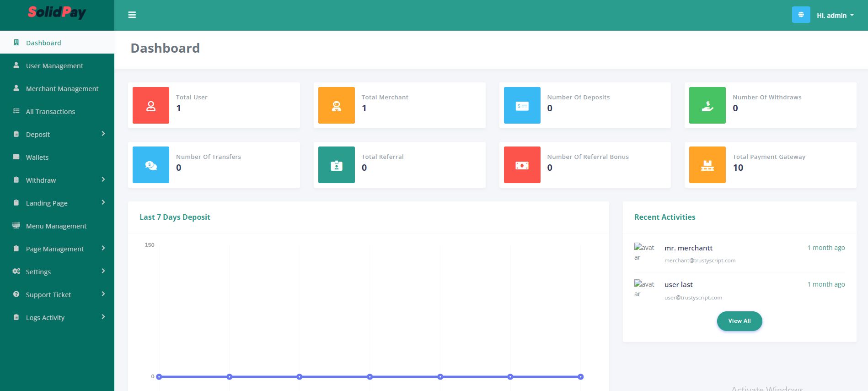Click the last data point on deposit chart
This screenshot has height=391, width=868.
pos(581,377)
